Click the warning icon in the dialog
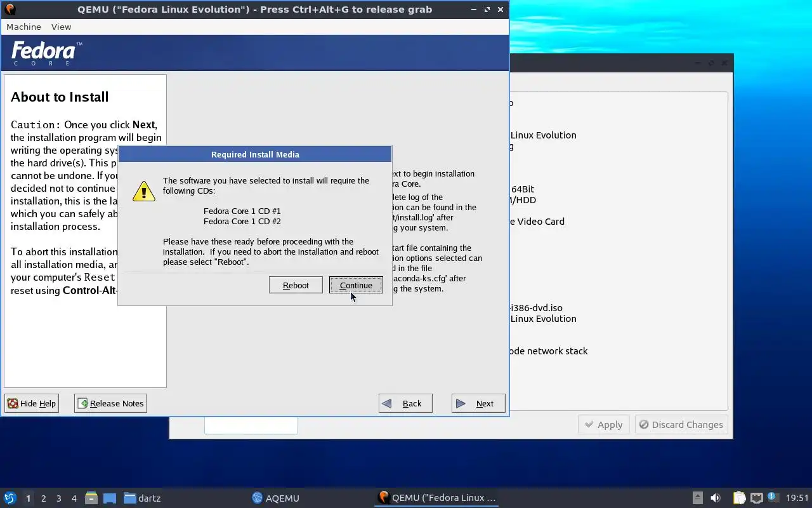 click(x=144, y=191)
